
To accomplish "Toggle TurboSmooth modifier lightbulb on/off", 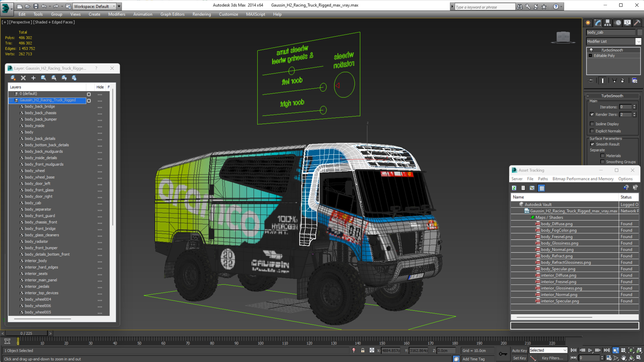I will click(591, 50).
